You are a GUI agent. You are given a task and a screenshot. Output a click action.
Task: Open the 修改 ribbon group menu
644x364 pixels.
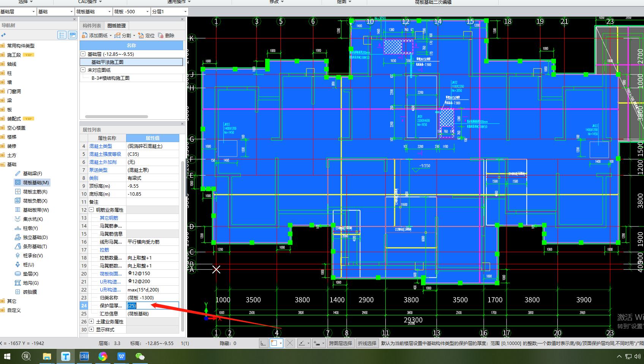coord(276,2)
